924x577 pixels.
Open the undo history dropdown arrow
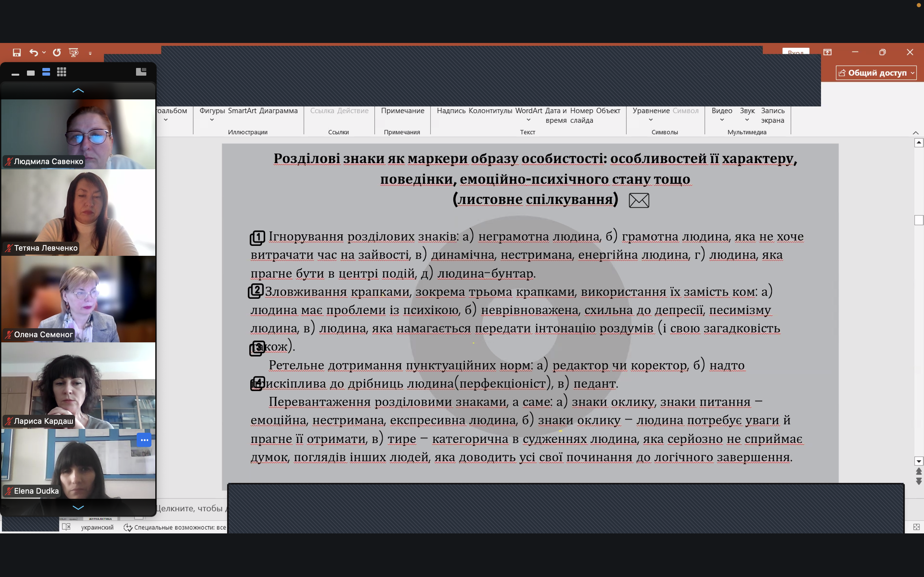click(x=44, y=53)
